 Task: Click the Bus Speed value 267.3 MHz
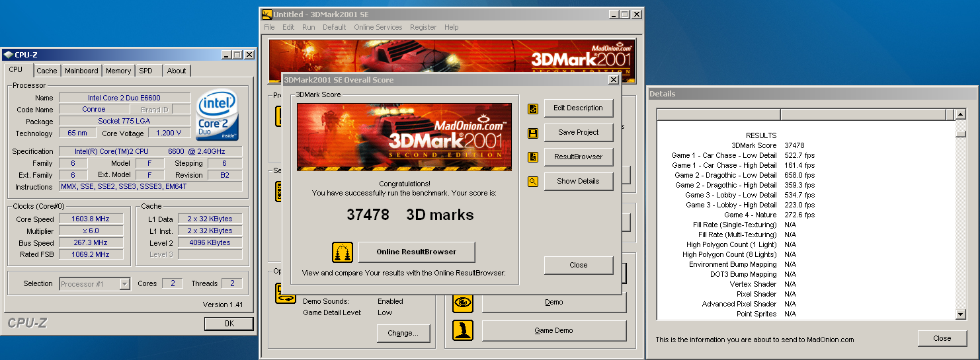91,243
